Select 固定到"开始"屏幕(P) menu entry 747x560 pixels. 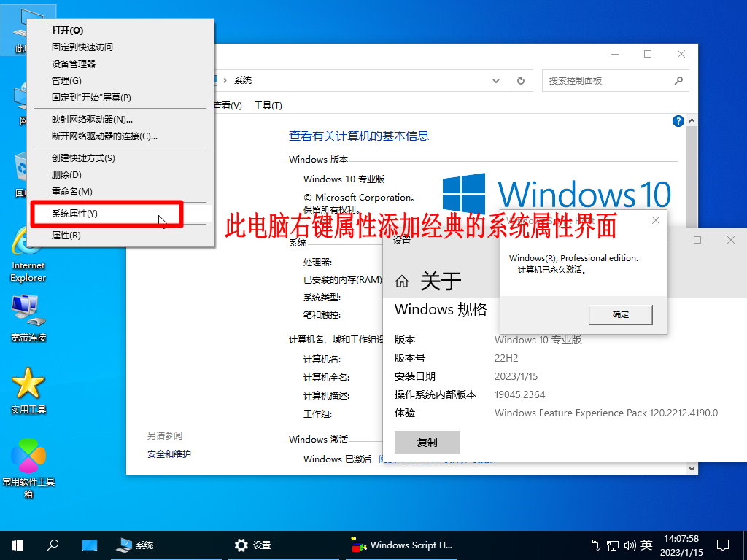(120, 97)
